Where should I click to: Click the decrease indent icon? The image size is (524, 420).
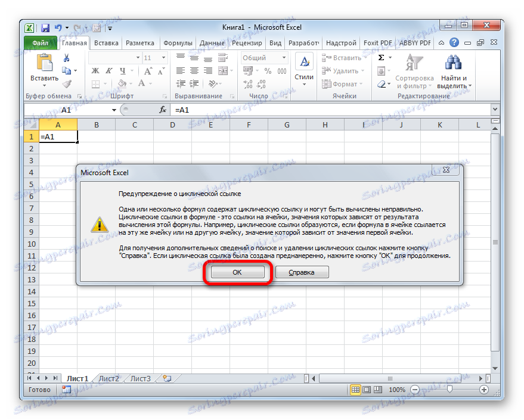pyautogui.click(x=181, y=83)
